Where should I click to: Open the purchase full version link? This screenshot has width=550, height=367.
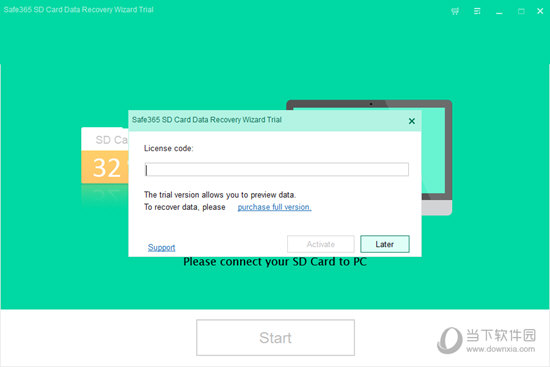pyautogui.click(x=274, y=207)
